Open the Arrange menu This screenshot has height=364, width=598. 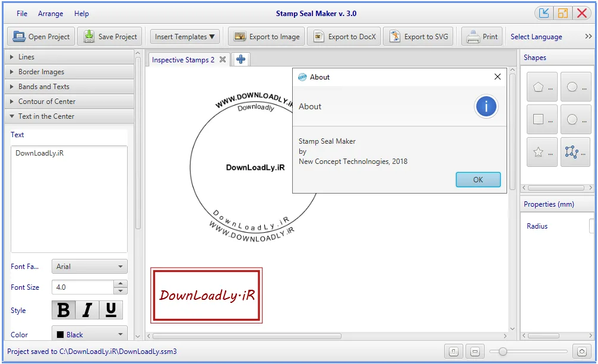click(50, 14)
